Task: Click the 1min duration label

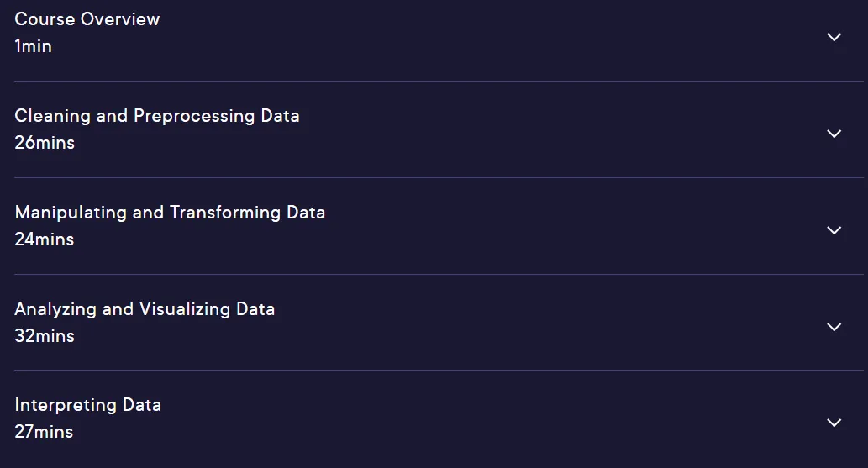Action: click(33, 46)
